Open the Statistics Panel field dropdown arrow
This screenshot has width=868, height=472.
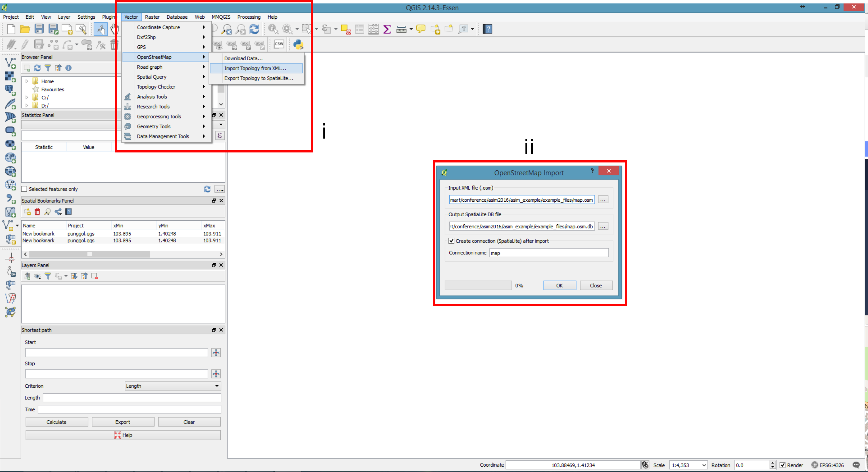point(221,125)
